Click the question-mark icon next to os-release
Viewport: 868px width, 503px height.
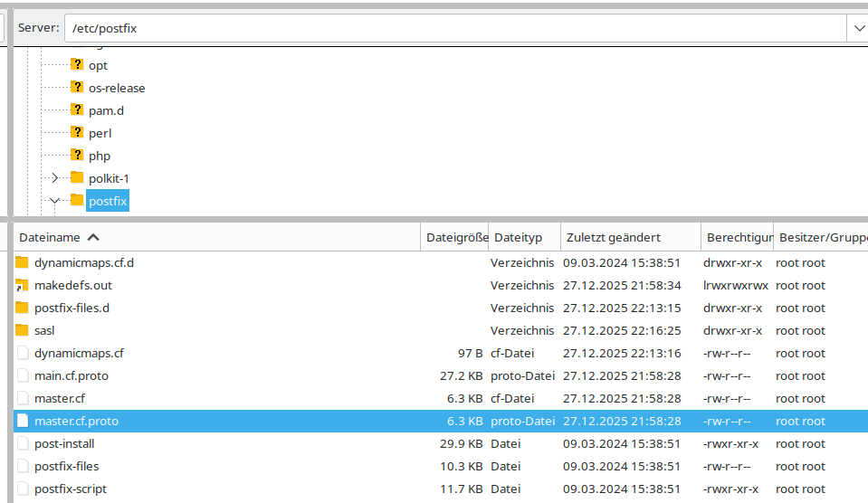pos(77,88)
